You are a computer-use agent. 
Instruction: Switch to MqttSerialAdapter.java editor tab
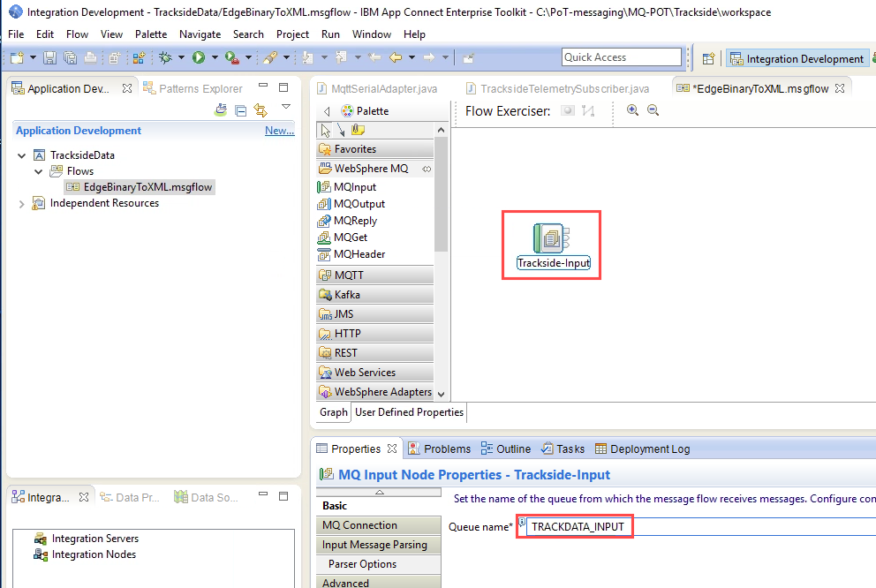pyautogui.click(x=377, y=89)
